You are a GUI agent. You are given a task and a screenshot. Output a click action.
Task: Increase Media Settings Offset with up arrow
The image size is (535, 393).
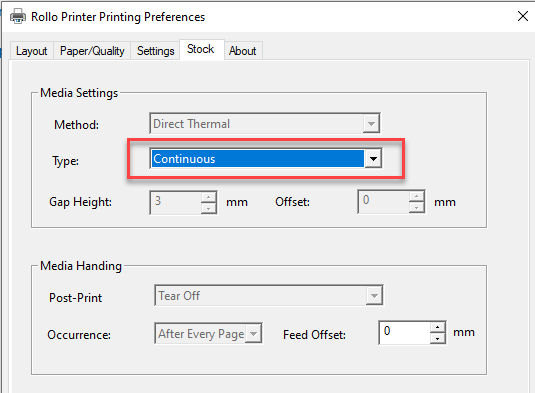416,196
